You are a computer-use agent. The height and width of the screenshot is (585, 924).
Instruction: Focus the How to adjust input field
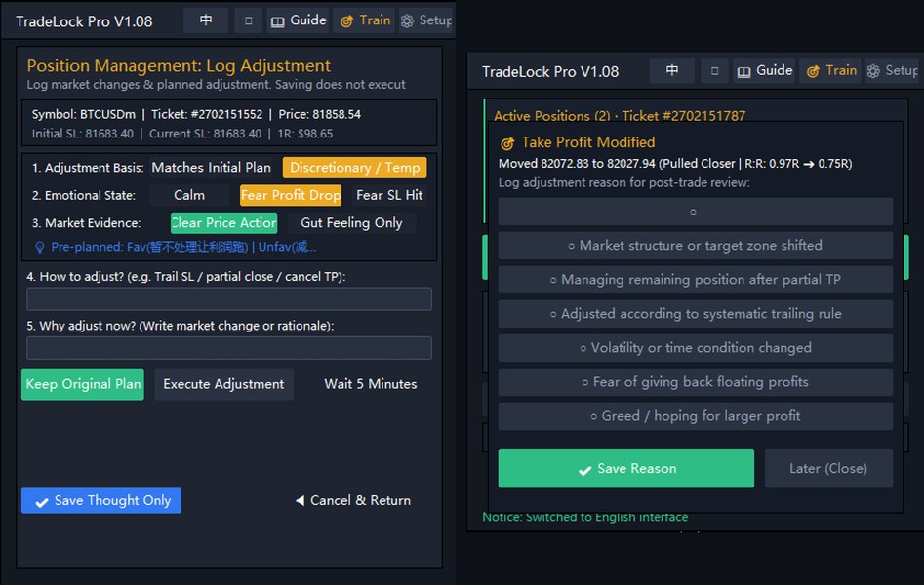229,298
